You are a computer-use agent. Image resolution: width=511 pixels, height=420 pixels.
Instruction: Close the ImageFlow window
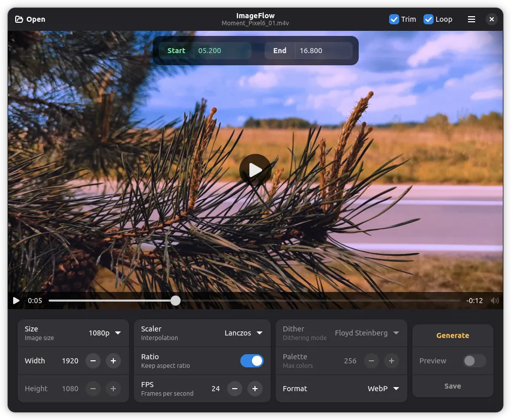pyautogui.click(x=491, y=19)
